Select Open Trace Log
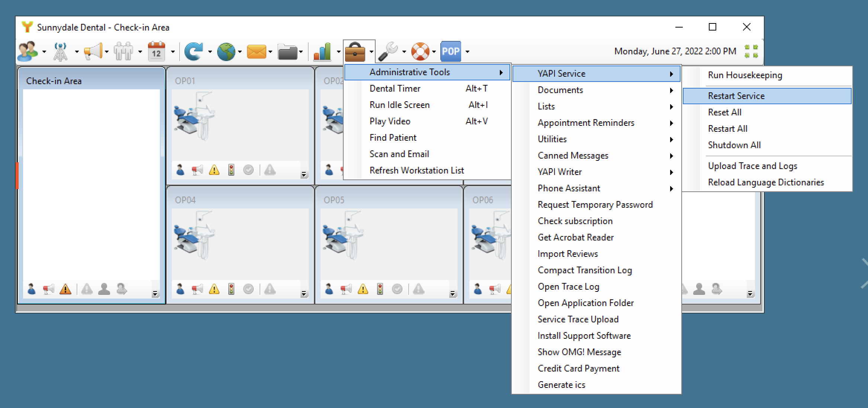The width and height of the screenshot is (868, 408). [597, 287]
